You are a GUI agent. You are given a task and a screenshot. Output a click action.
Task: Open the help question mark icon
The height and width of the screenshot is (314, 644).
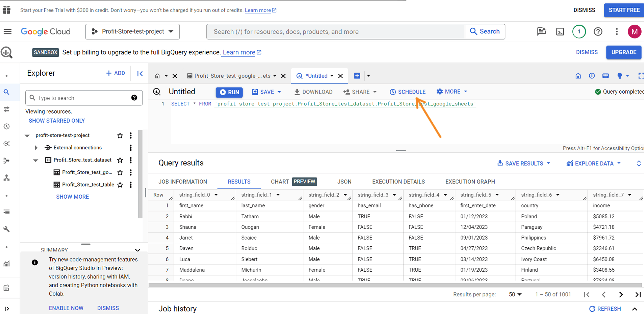pos(598,32)
